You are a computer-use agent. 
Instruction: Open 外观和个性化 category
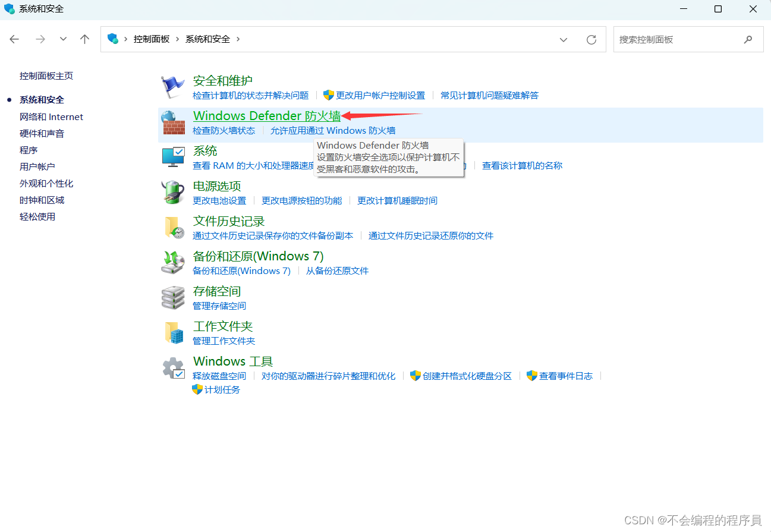pos(46,184)
